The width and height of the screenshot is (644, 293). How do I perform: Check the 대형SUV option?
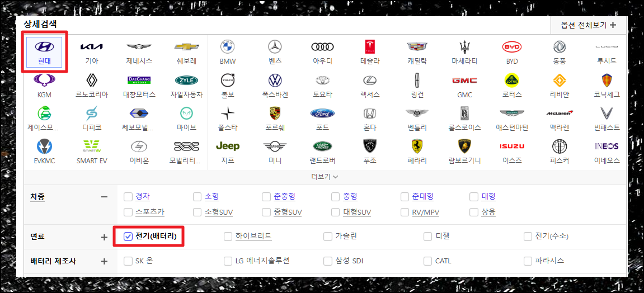tap(336, 212)
